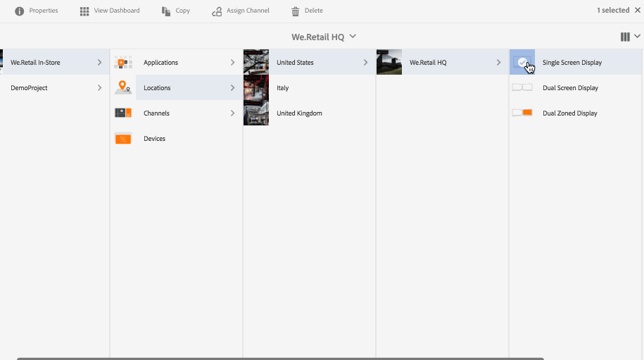Screen dimensions: 644x360
Task: Expand Applications chevron
Action: 232,63
